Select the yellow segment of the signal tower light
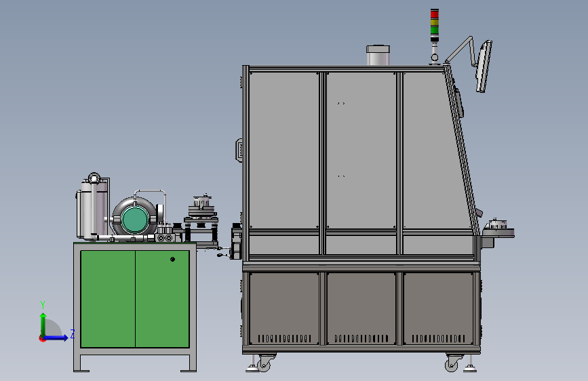This screenshot has width=588, height=381. point(434,22)
